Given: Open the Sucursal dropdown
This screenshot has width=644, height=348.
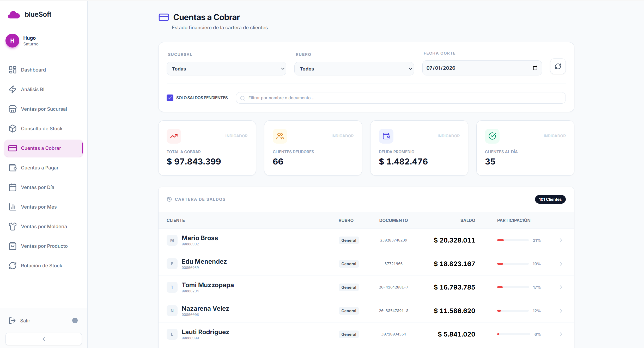Looking at the screenshot, I should [x=226, y=69].
